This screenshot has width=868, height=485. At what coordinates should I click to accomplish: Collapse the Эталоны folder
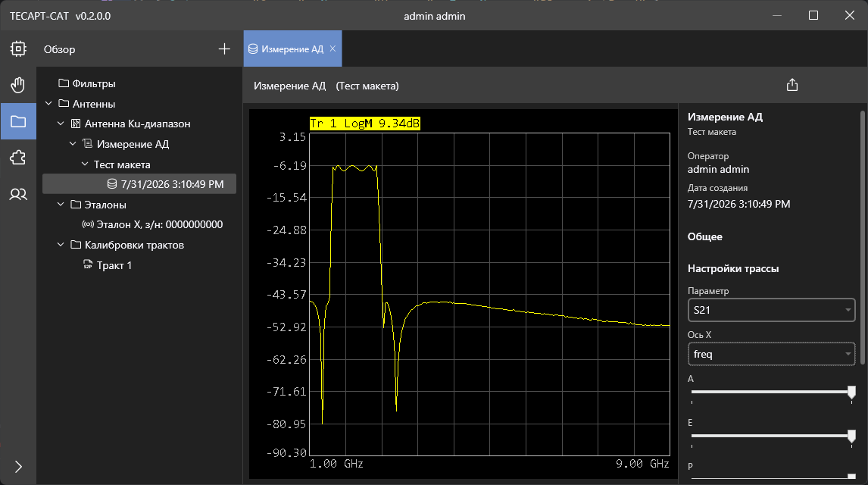[61, 205]
